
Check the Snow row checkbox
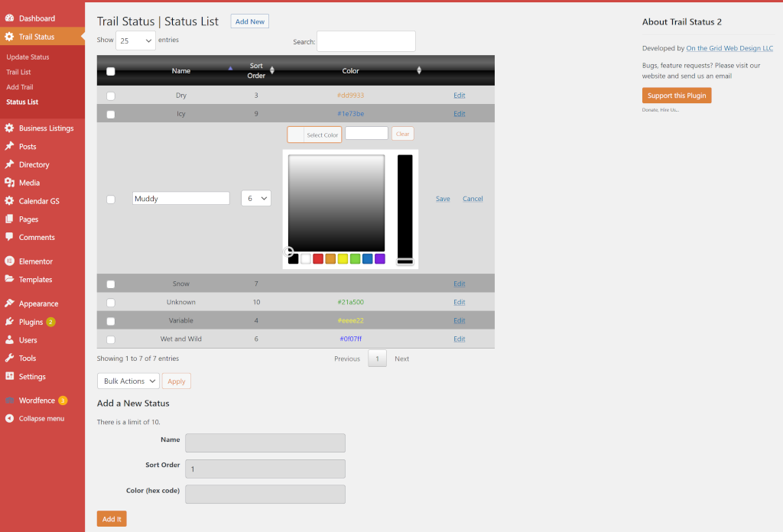pos(111,284)
